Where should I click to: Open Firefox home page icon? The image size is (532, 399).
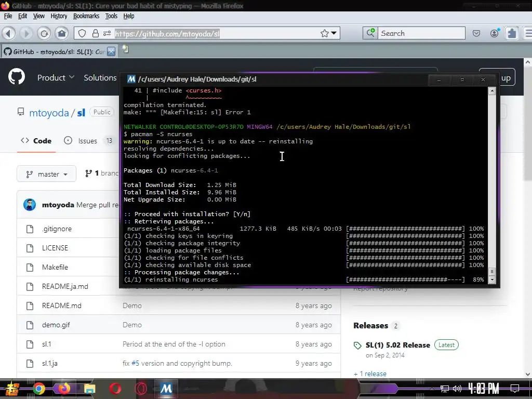click(x=62, y=33)
